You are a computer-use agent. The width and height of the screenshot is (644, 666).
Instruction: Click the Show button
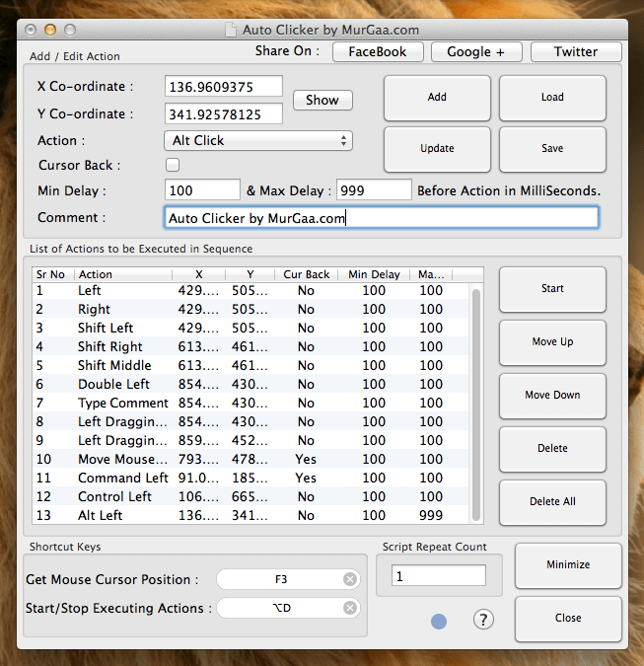[x=322, y=101]
